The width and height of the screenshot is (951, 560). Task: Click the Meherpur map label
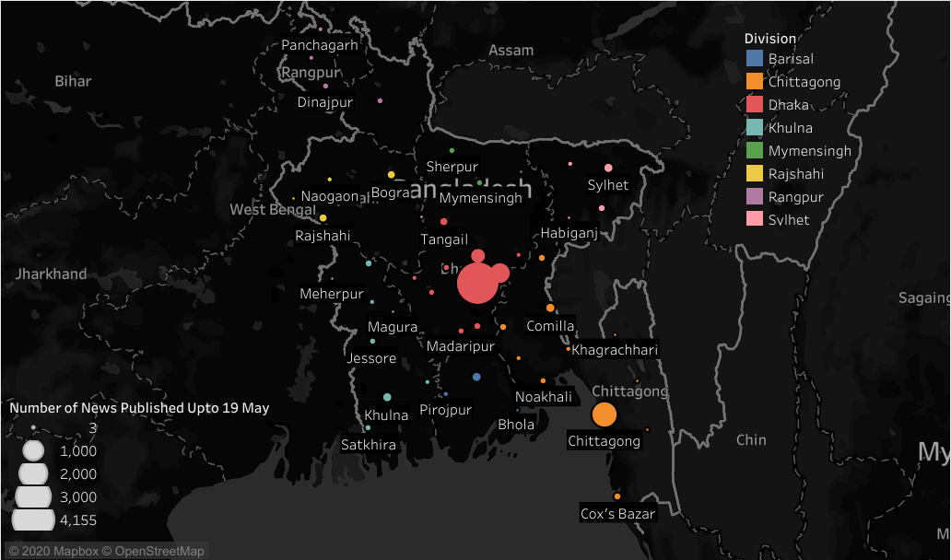pos(332,294)
